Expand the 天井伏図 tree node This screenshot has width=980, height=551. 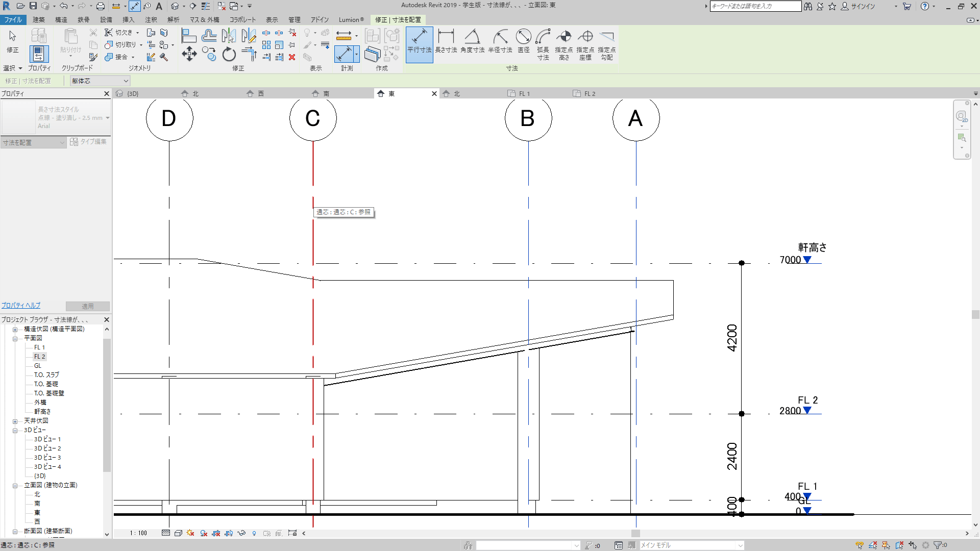15,421
